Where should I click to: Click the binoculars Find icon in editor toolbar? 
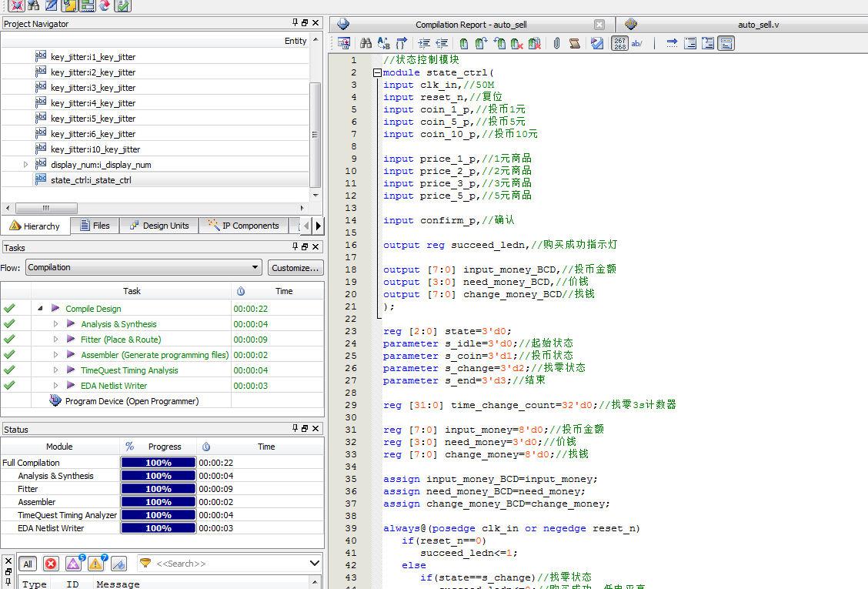366,44
